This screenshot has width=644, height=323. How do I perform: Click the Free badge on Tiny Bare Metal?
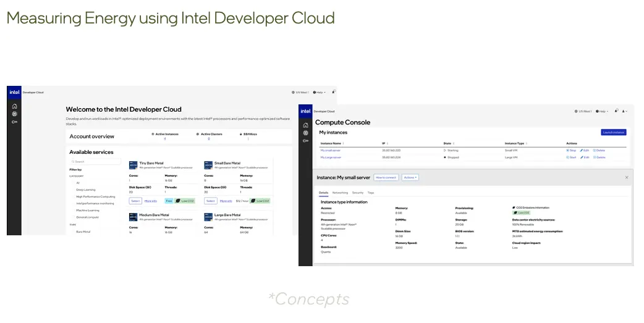click(169, 201)
